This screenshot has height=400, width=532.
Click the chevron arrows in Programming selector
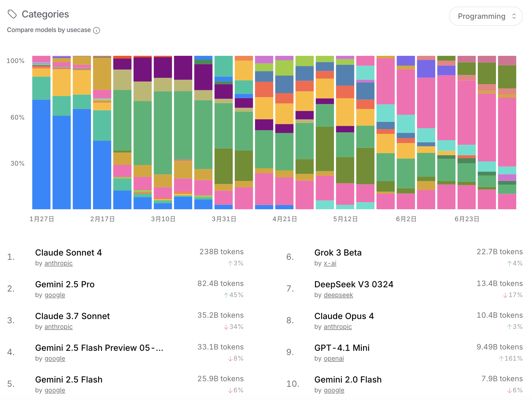pyautogui.click(x=514, y=16)
